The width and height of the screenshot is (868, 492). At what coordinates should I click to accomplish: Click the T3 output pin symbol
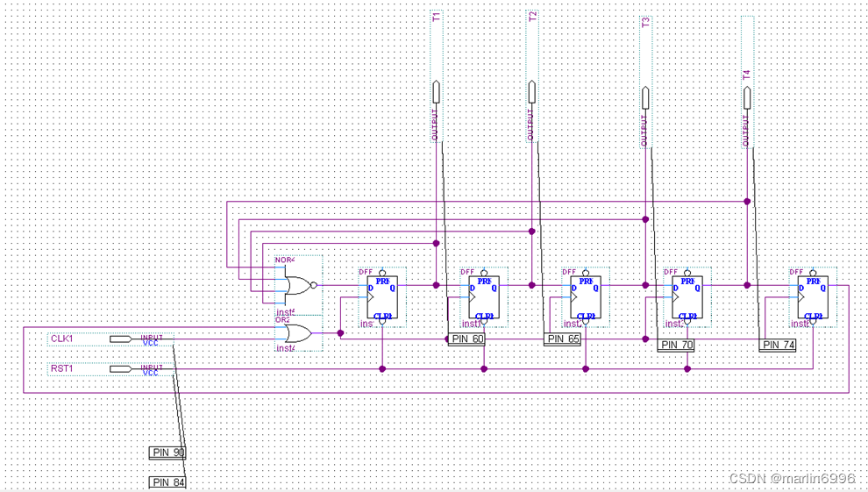[645, 97]
